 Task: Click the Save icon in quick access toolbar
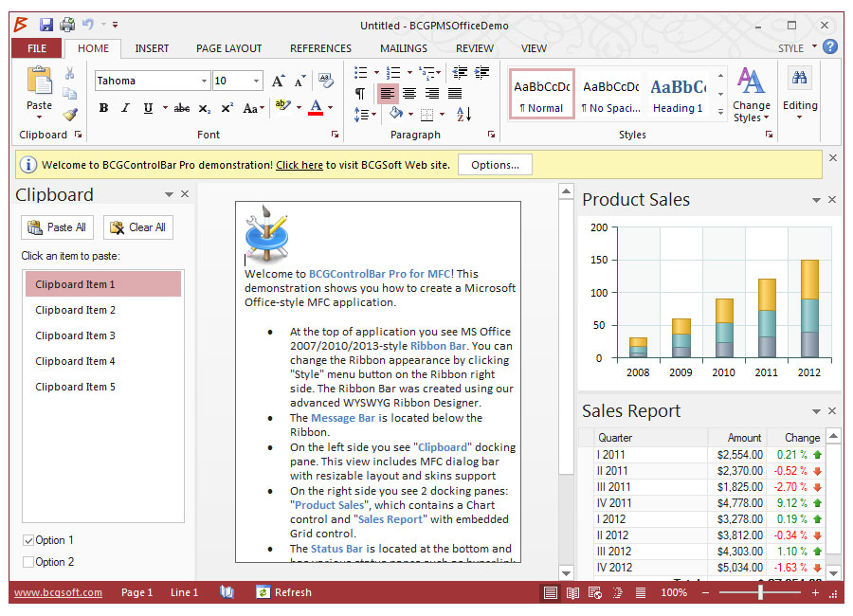(x=46, y=25)
